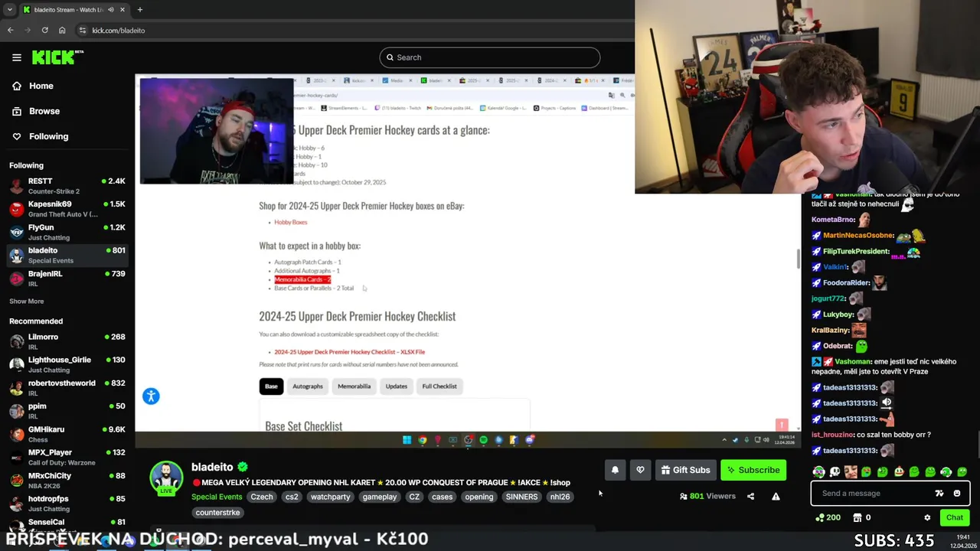Open a new browser tab

pos(140,9)
